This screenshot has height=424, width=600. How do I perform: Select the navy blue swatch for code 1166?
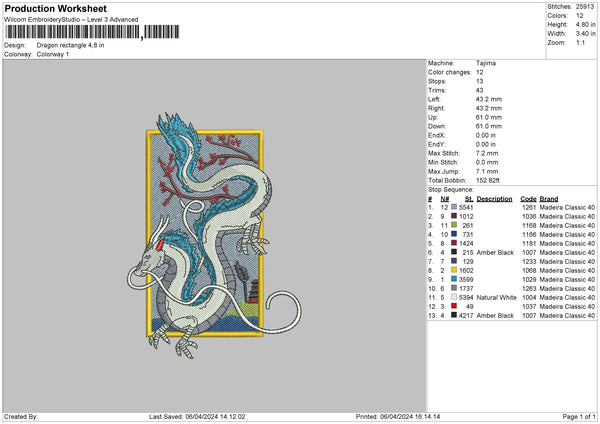[x=454, y=234]
